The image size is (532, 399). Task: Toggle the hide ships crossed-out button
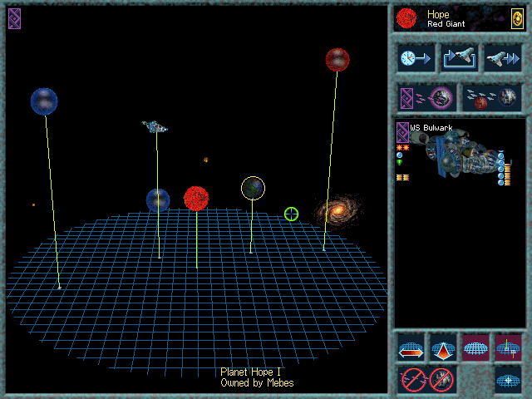tap(413, 380)
